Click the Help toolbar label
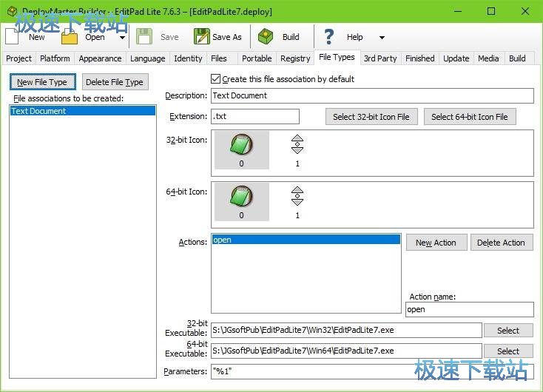543x392 pixels. (355, 37)
